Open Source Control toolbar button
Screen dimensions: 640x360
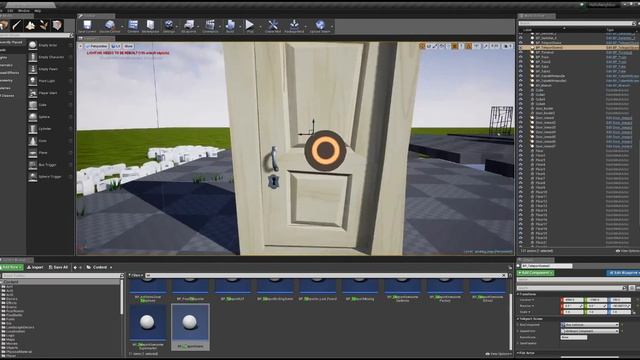point(110,26)
